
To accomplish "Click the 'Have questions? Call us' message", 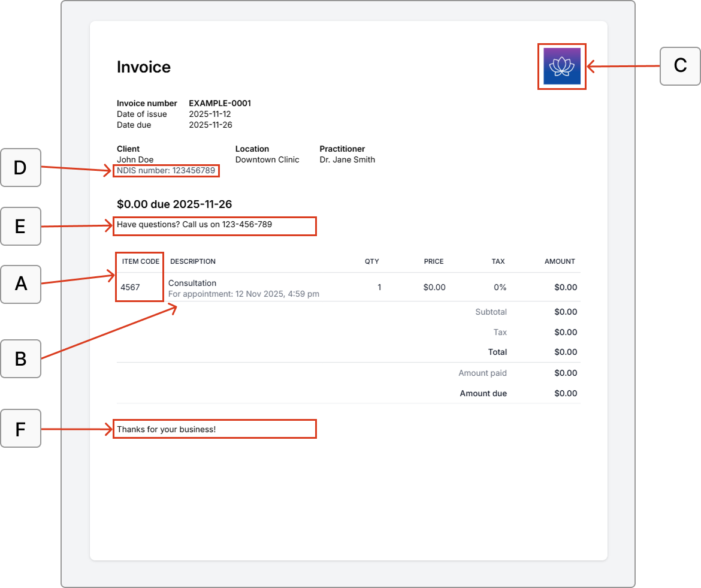I will tap(194, 225).
